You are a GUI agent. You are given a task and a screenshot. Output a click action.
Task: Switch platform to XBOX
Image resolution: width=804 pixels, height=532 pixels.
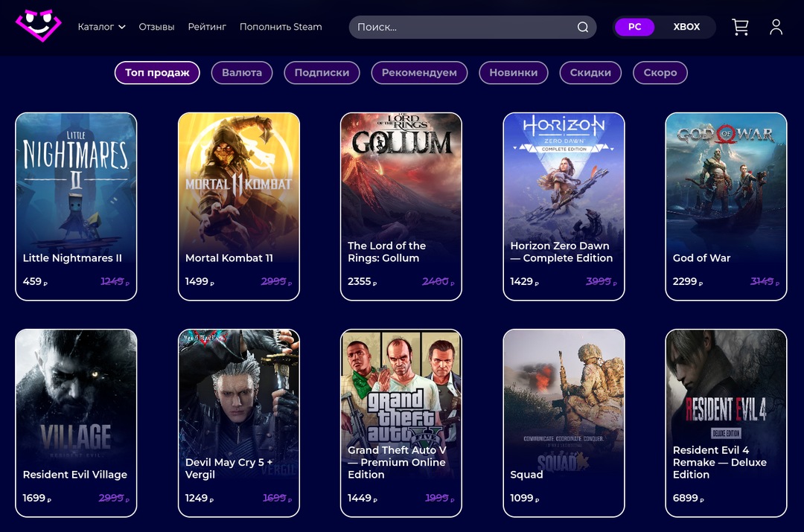686,28
